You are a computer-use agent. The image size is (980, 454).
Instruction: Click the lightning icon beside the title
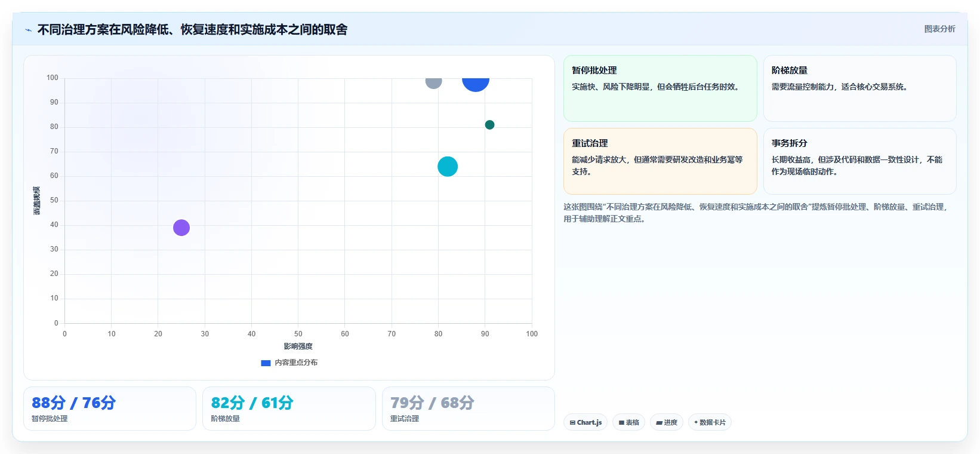click(x=28, y=30)
